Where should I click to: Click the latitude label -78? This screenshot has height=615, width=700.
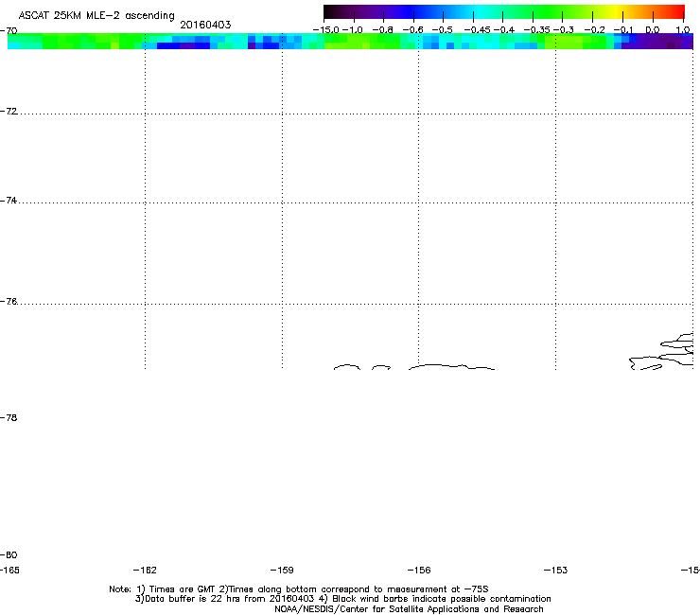click(x=9, y=417)
